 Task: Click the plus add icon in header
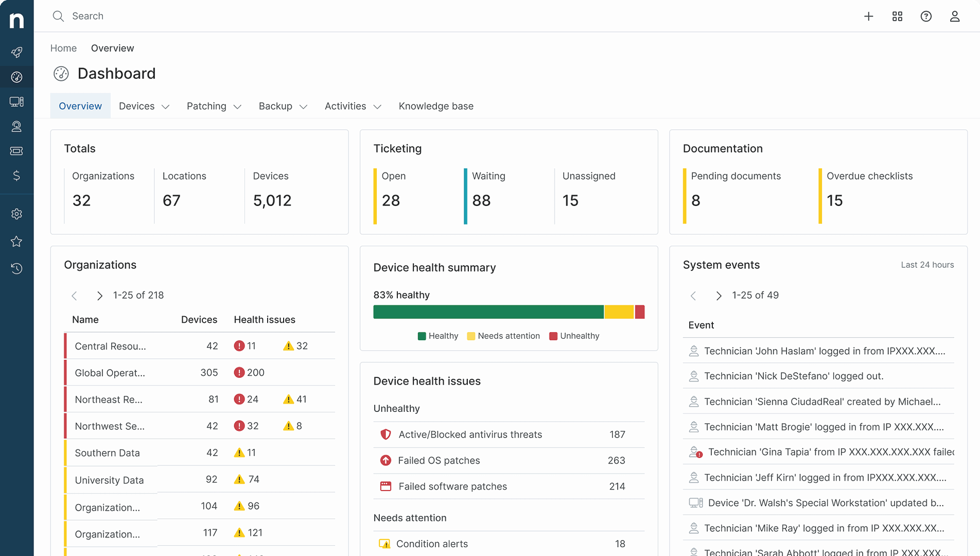tap(868, 16)
